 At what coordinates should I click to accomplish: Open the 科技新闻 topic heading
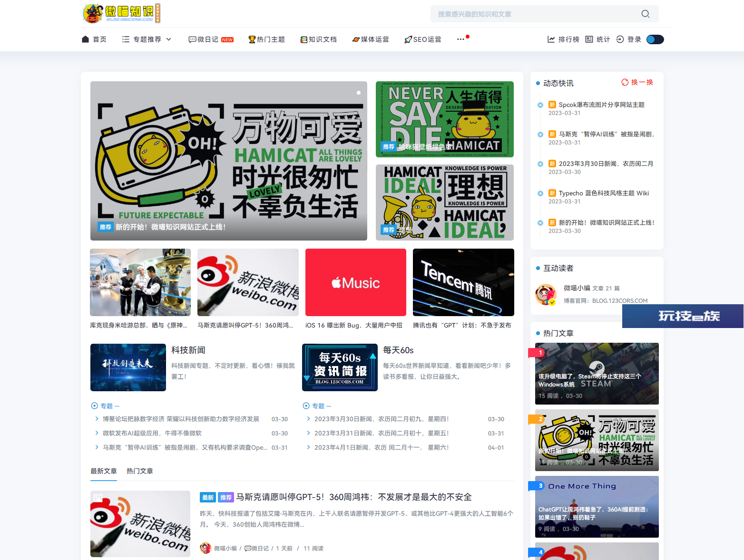[x=188, y=350]
